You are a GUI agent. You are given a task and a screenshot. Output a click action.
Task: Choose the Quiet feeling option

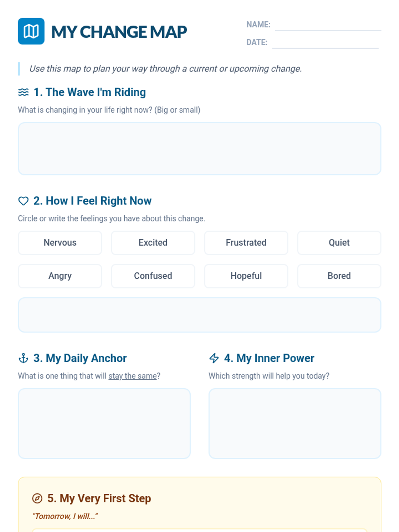[339, 243]
